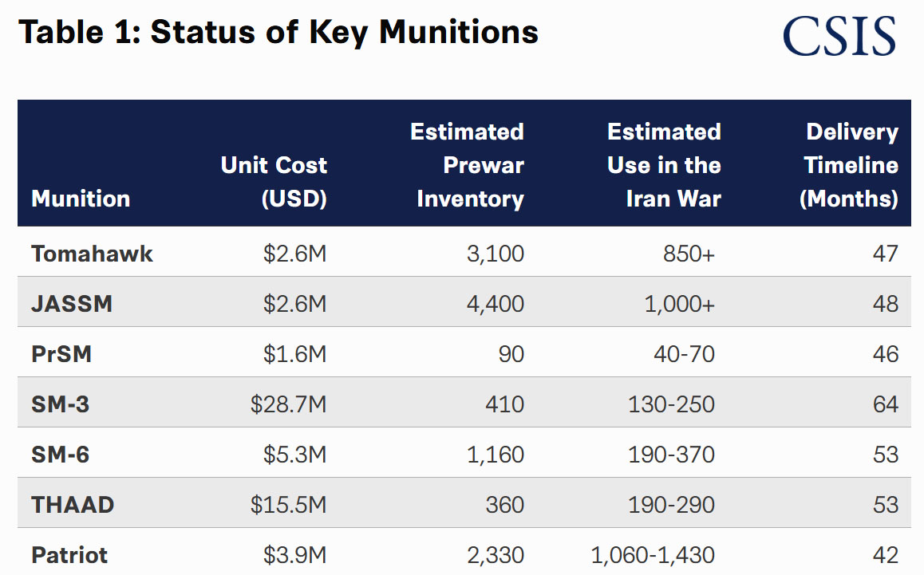
Task: Click Delivery Timeline (Months) header
Action: (850, 165)
